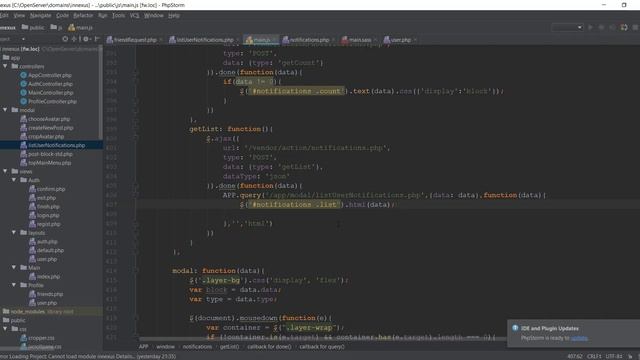Open the Help menu
Image resolution: width=640 pixels, height=360 pixels.
point(174,16)
